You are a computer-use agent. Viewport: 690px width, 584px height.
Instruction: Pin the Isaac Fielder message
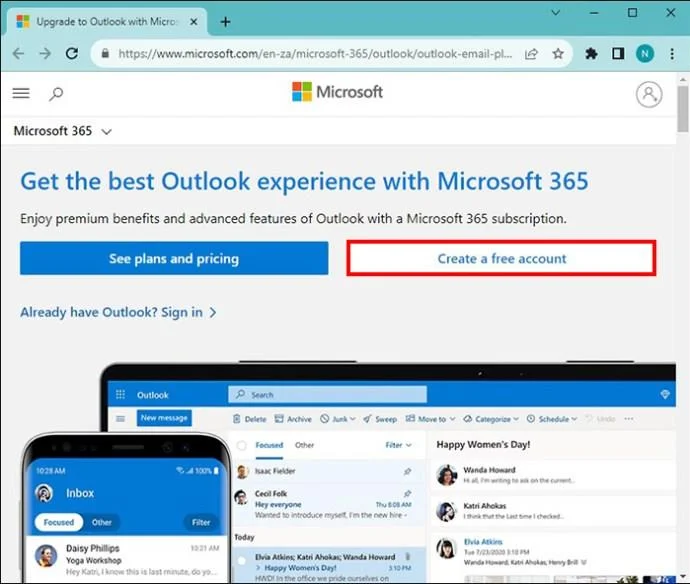tap(407, 472)
